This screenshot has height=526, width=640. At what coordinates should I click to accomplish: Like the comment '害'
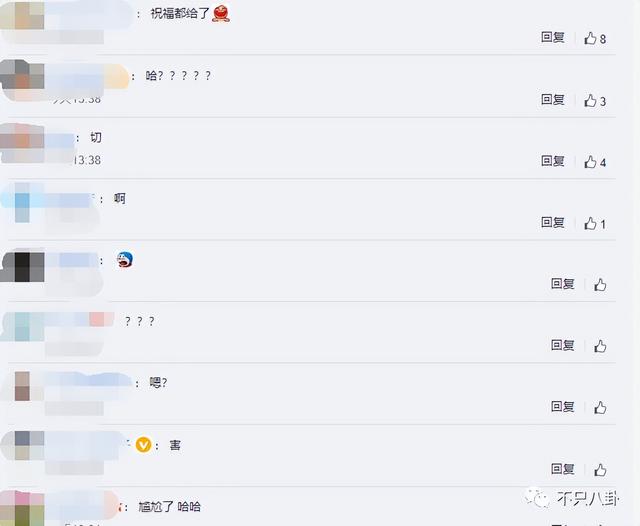point(600,470)
